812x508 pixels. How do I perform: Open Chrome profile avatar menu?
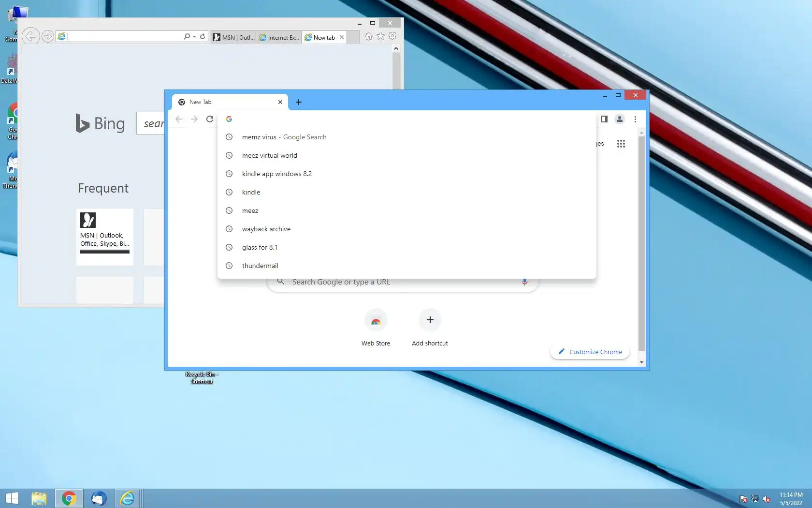tap(620, 119)
